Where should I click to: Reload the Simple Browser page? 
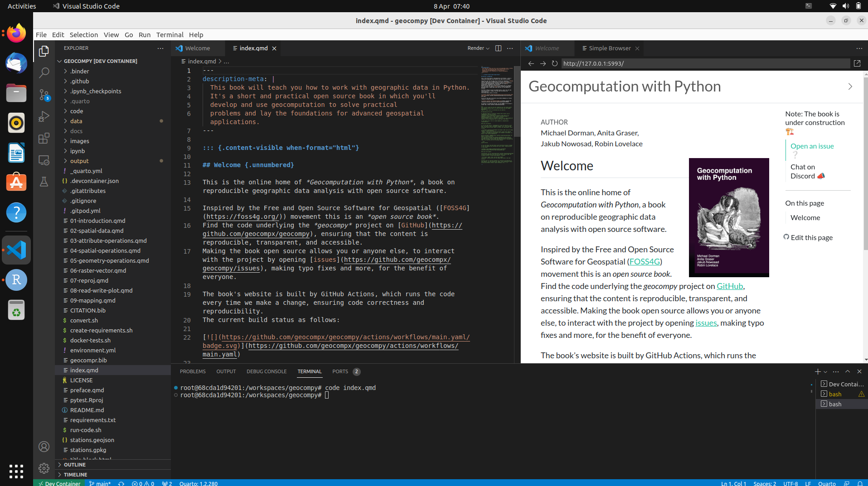(554, 63)
